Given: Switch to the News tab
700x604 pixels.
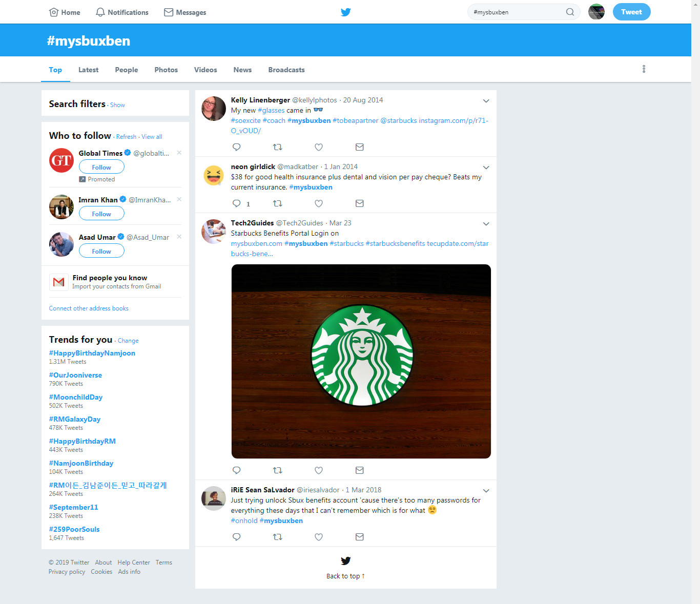Looking at the screenshot, I should coord(242,70).
